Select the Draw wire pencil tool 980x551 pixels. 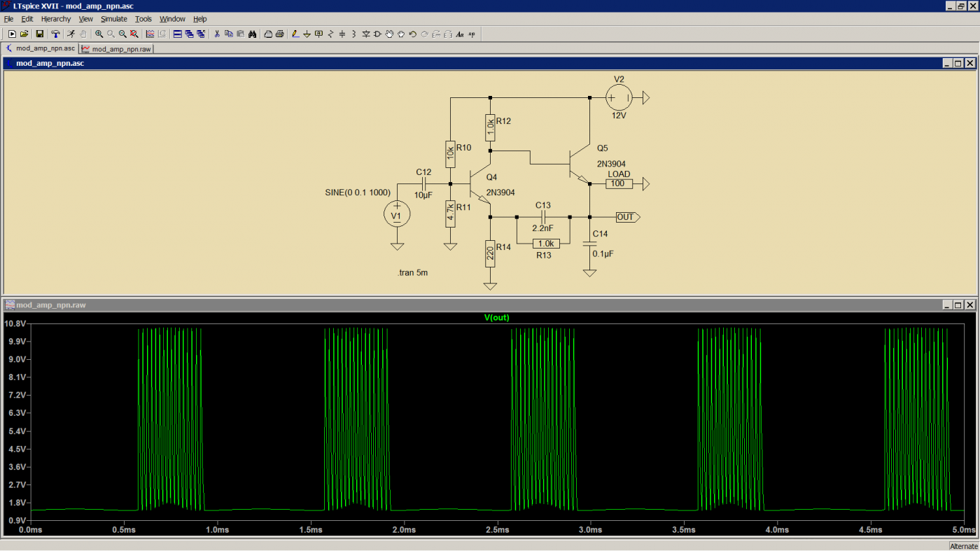(295, 34)
